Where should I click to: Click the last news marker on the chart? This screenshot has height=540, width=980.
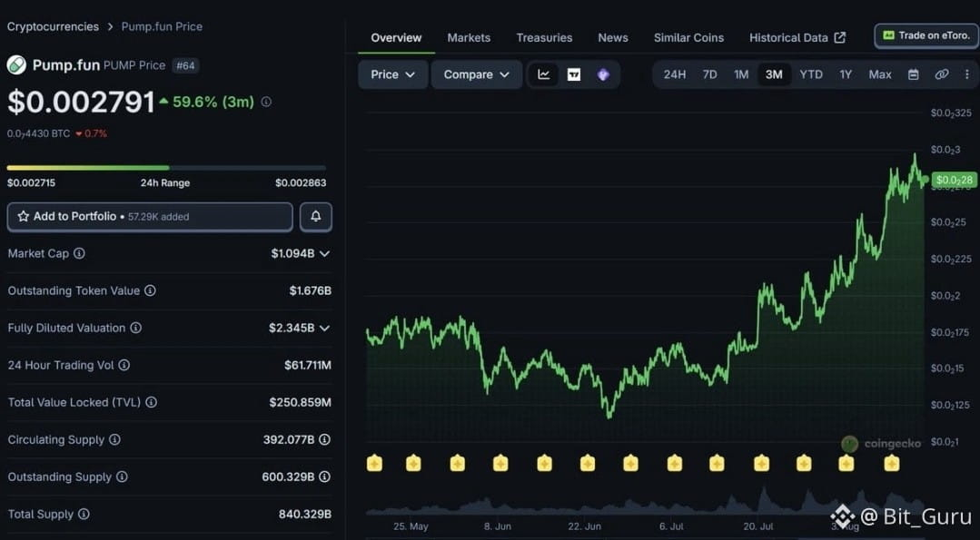click(891, 463)
